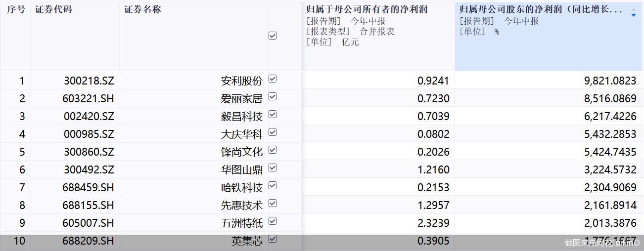Select stock code 000985.SZ
The height and width of the screenshot is (251, 644).
[89, 134]
